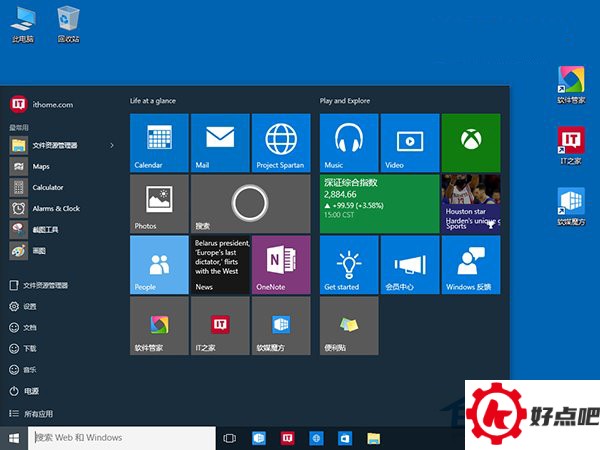This screenshot has height=450, width=600.
Task: Open 截图工具 snipping tool
Action: click(34, 230)
